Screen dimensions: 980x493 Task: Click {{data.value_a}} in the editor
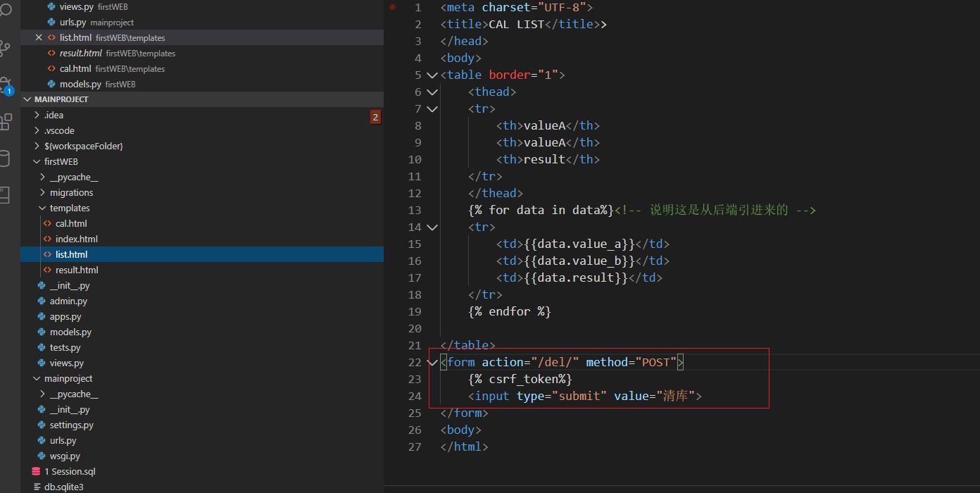pos(579,244)
